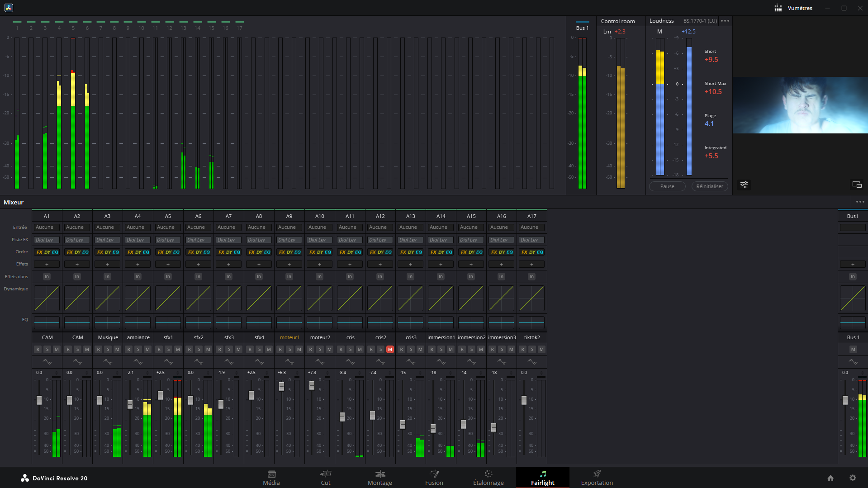Add an effect to track A4 ambiance
Image resolution: width=868 pixels, height=488 pixels.
point(138,264)
